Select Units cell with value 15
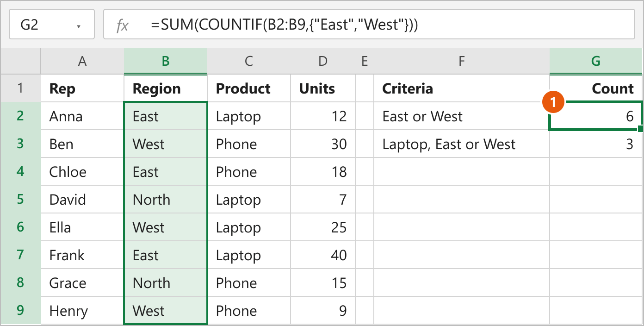The image size is (644, 326). point(323,282)
